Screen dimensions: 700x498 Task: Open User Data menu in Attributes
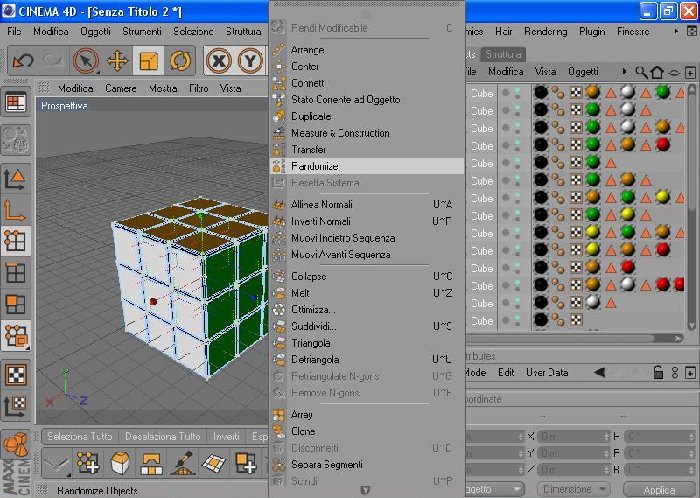547,372
